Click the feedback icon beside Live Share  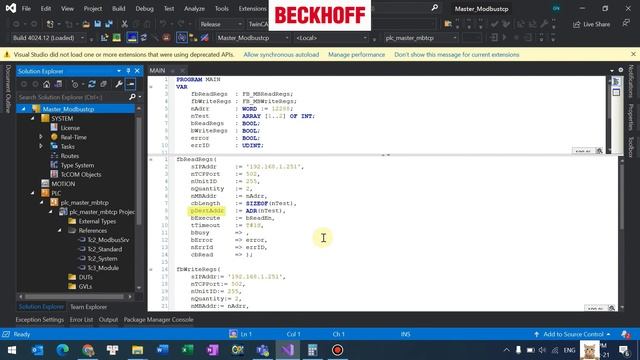[x=626, y=24]
